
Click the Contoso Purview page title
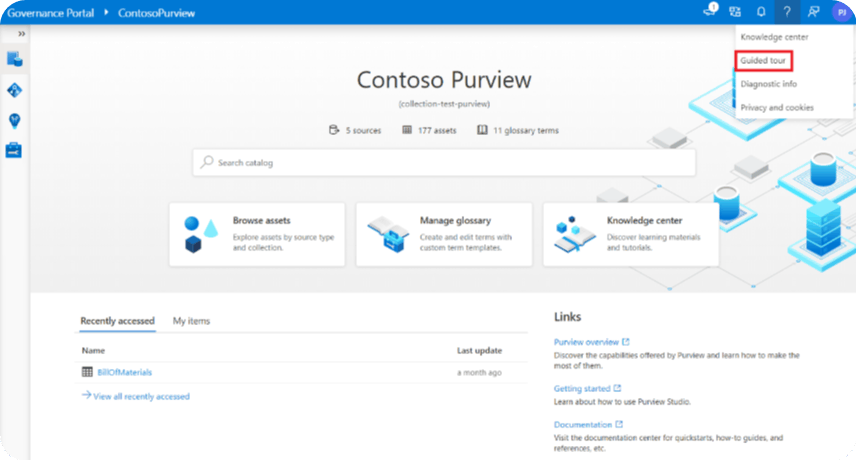click(x=444, y=80)
